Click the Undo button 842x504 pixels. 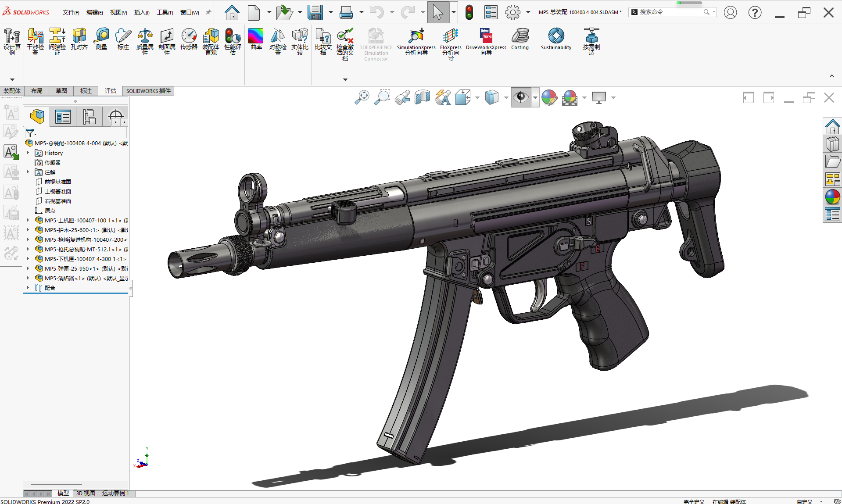(x=377, y=12)
